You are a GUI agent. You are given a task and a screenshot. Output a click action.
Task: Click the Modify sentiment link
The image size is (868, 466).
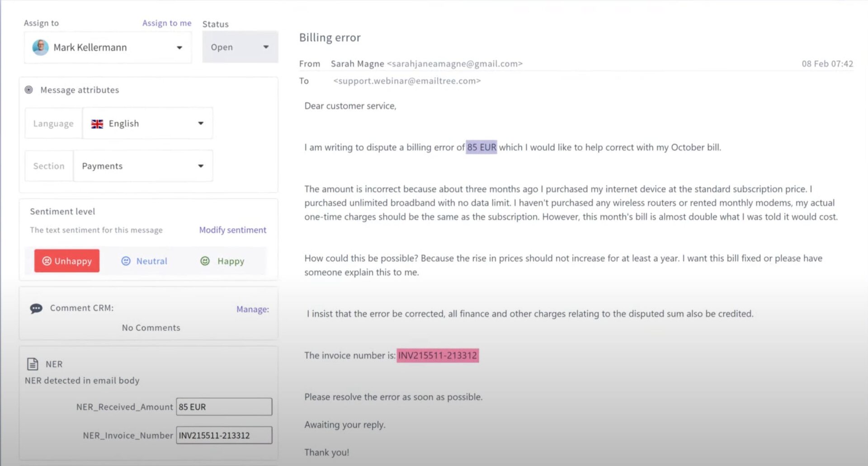tap(233, 230)
